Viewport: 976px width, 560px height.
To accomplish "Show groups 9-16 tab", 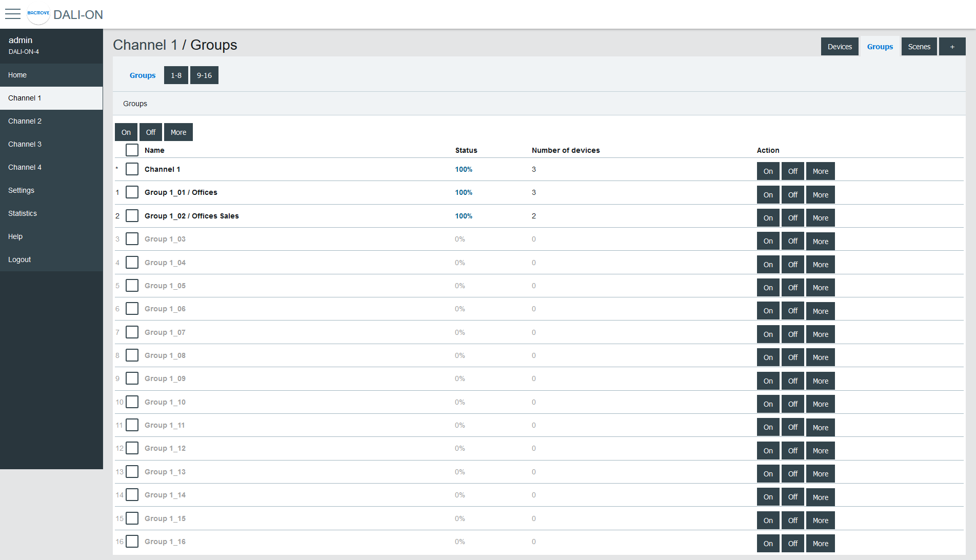I will pyautogui.click(x=204, y=75).
